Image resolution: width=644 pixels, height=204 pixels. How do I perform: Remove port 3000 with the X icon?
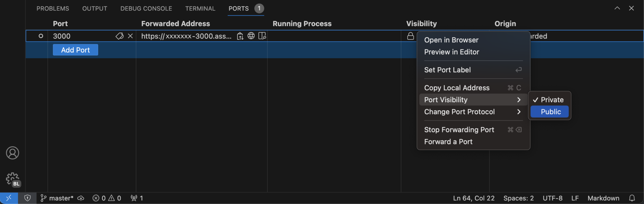[130, 36]
